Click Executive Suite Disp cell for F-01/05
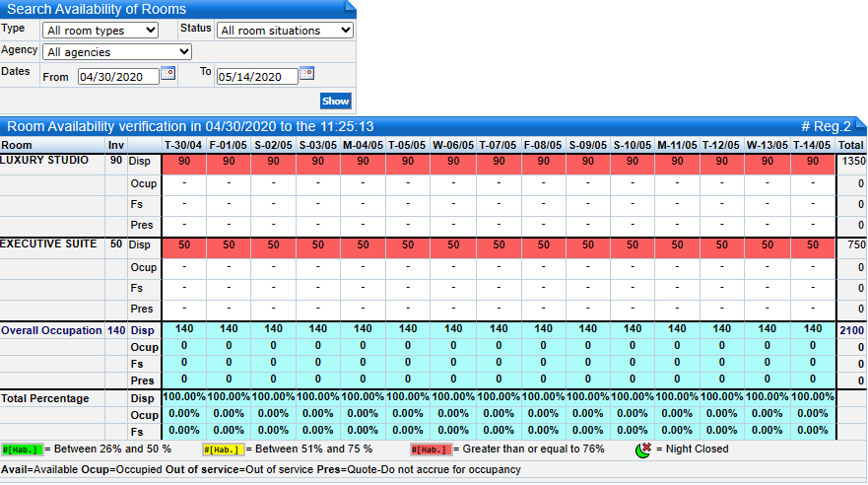This screenshot has height=485, width=868. [x=229, y=247]
